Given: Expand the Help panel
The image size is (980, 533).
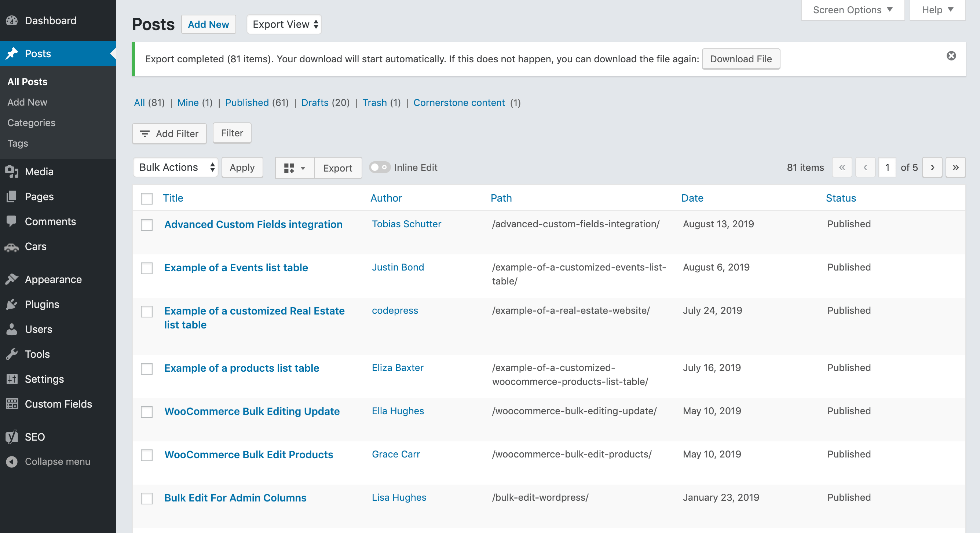Looking at the screenshot, I should tap(937, 10).
